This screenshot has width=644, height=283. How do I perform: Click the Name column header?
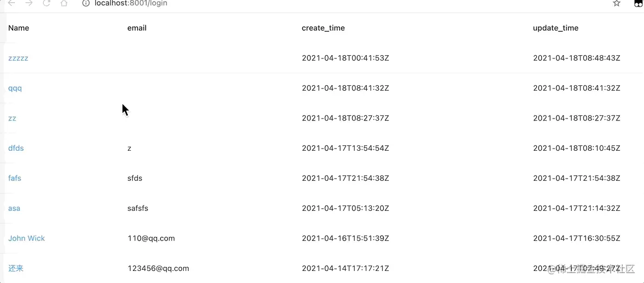pyautogui.click(x=19, y=28)
